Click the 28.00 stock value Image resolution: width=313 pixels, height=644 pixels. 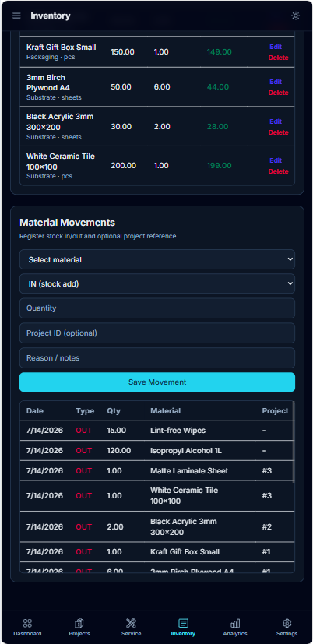218,126
